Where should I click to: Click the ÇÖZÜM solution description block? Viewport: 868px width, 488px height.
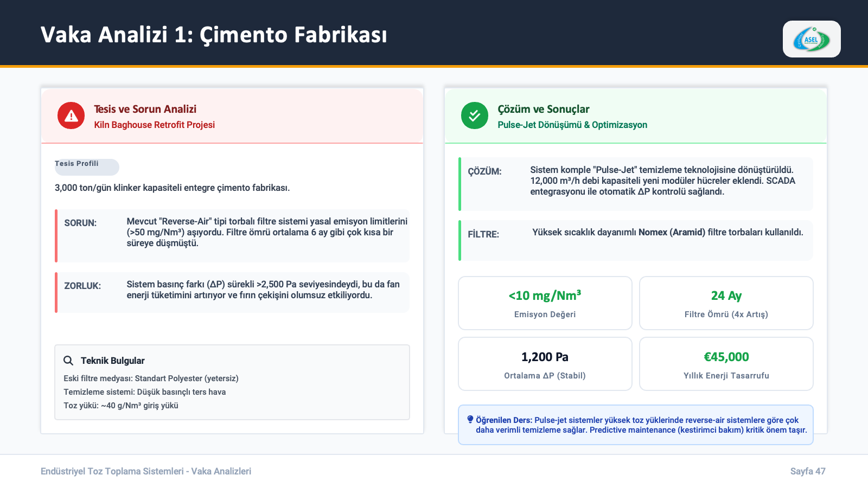(x=636, y=184)
